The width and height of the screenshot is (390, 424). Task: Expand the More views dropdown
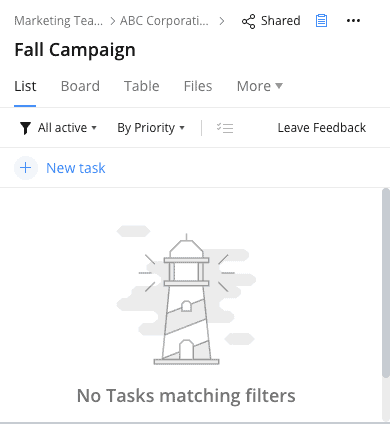point(260,86)
